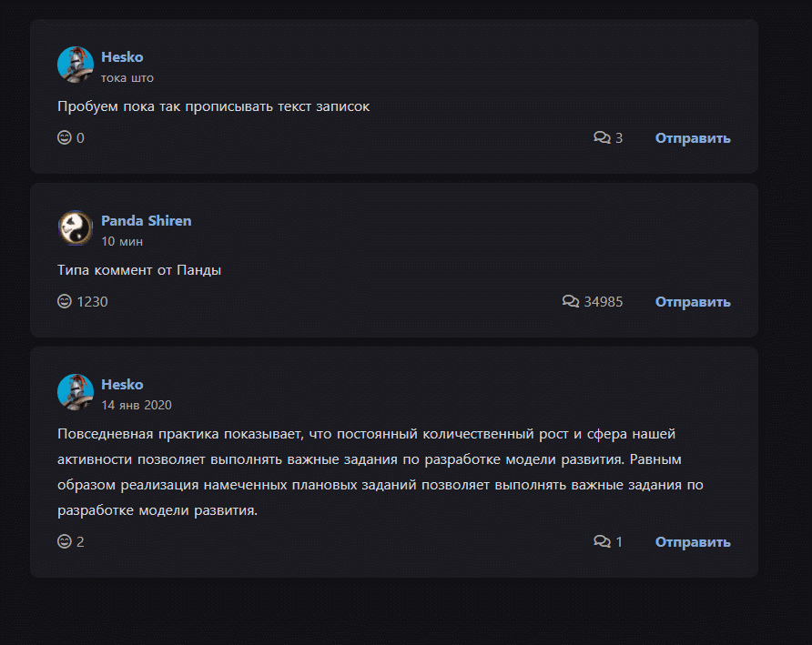Click the 'тока што' timestamp
The height and width of the screenshot is (645, 812).
pyautogui.click(x=127, y=78)
